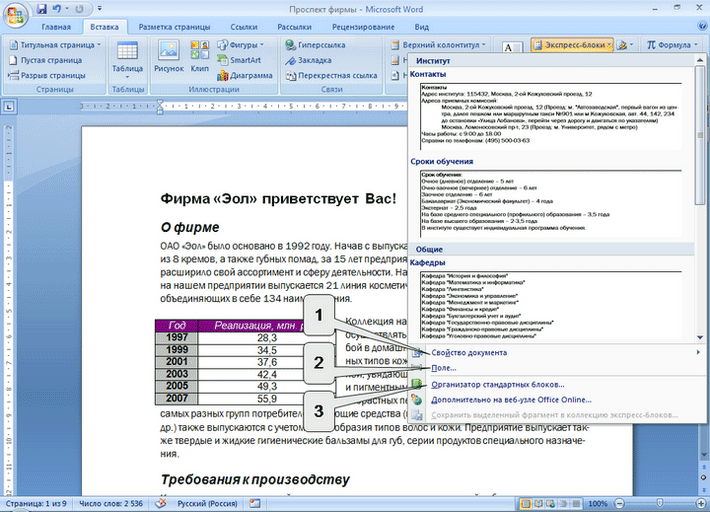The width and height of the screenshot is (710, 512).
Task: Click the zoom slider handle
Action: point(660,503)
